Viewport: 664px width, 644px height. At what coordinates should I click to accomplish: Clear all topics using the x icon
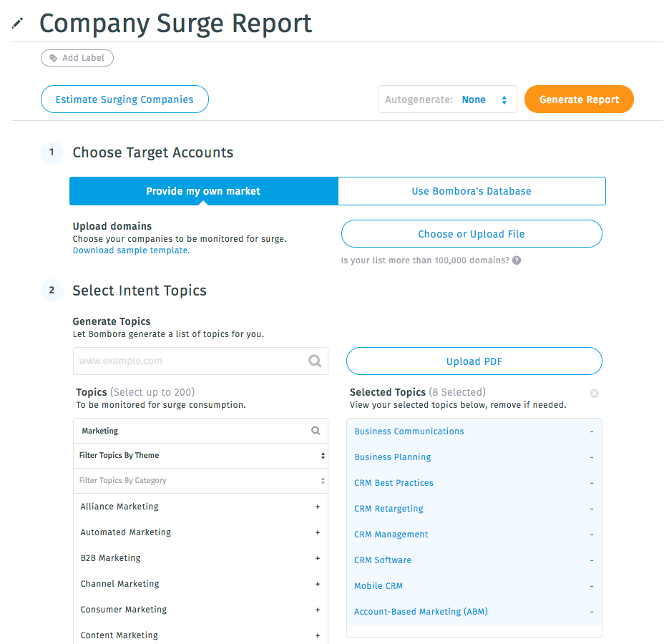[x=594, y=393]
